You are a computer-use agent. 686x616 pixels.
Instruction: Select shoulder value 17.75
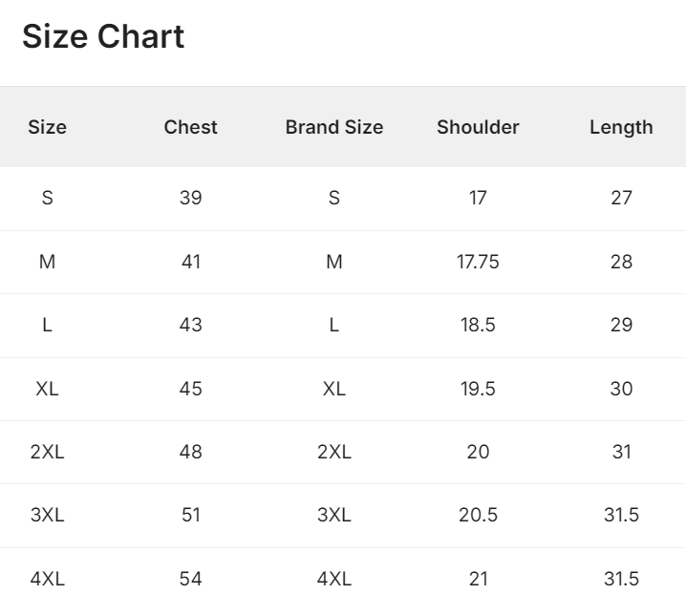tap(478, 262)
